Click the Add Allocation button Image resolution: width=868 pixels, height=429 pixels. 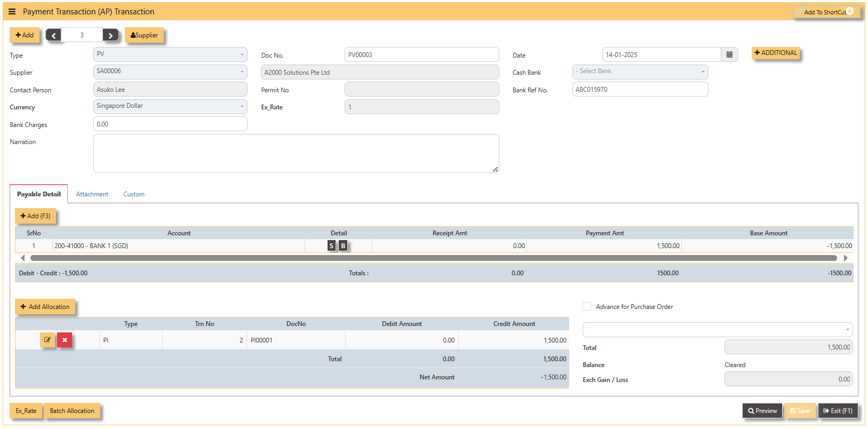click(x=45, y=307)
